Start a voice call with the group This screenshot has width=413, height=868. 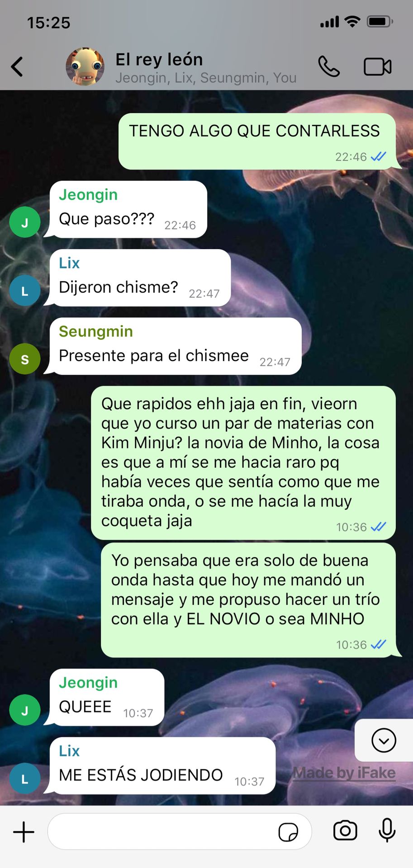pos(329,66)
